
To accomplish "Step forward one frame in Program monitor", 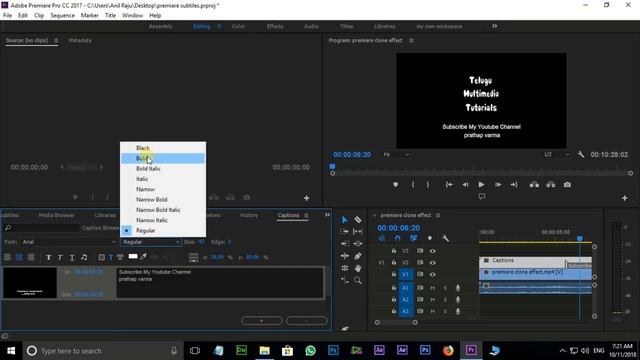I will [x=498, y=184].
